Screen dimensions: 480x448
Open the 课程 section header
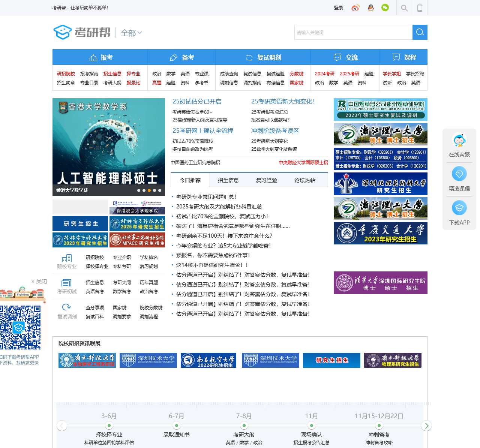click(404, 57)
